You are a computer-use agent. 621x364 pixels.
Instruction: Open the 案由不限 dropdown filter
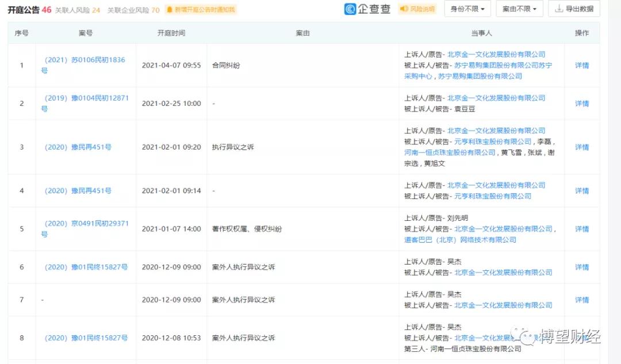(519, 9)
